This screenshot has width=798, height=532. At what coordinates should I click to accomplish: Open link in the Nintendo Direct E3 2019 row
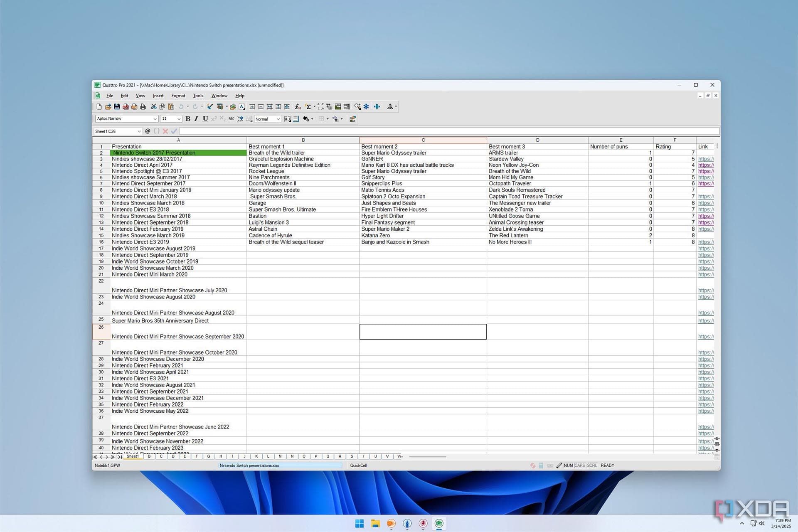pyautogui.click(x=706, y=242)
